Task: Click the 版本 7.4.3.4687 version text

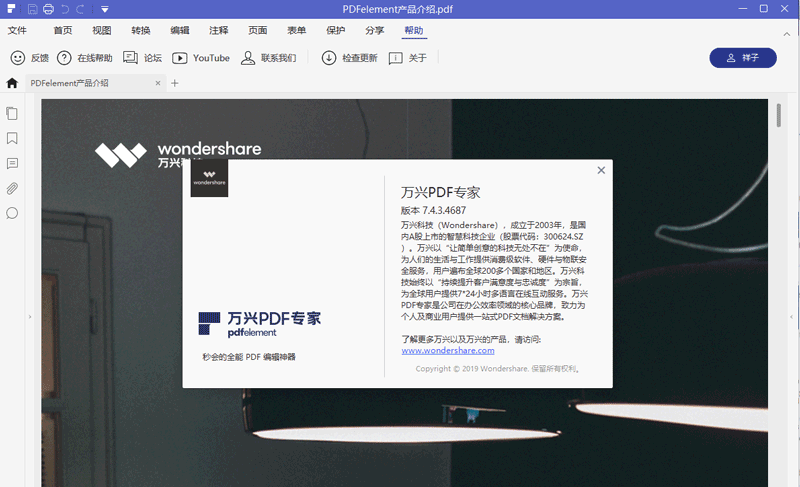Action: coord(433,210)
